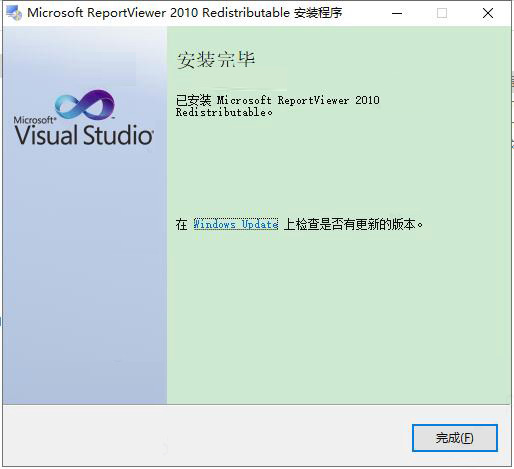The width and height of the screenshot is (514, 469).
Task: Click the 完成(F) finish button
Action: coord(455,438)
